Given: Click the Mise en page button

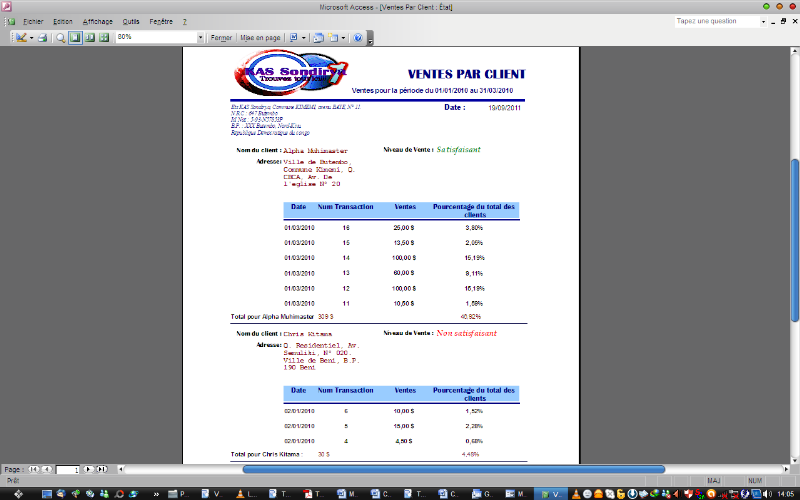Looking at the screenshot, I should pyautogui.click(x=260, y=38).
